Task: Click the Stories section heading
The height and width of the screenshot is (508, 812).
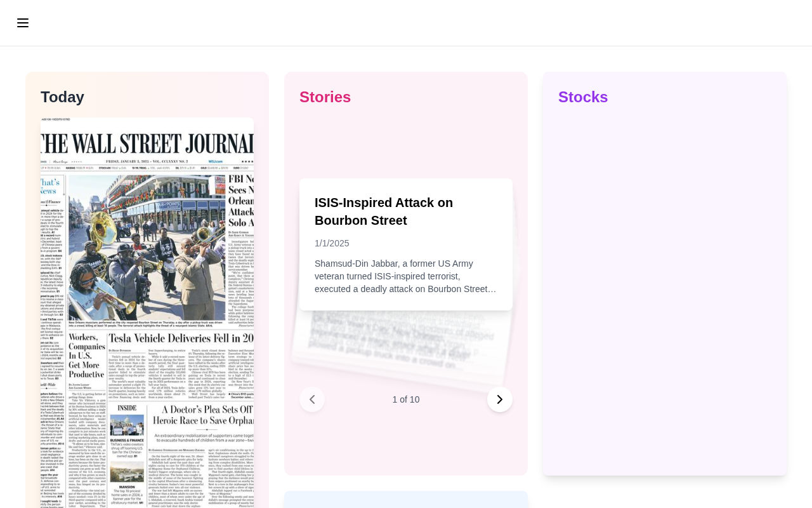Action: tap(325, 97)
